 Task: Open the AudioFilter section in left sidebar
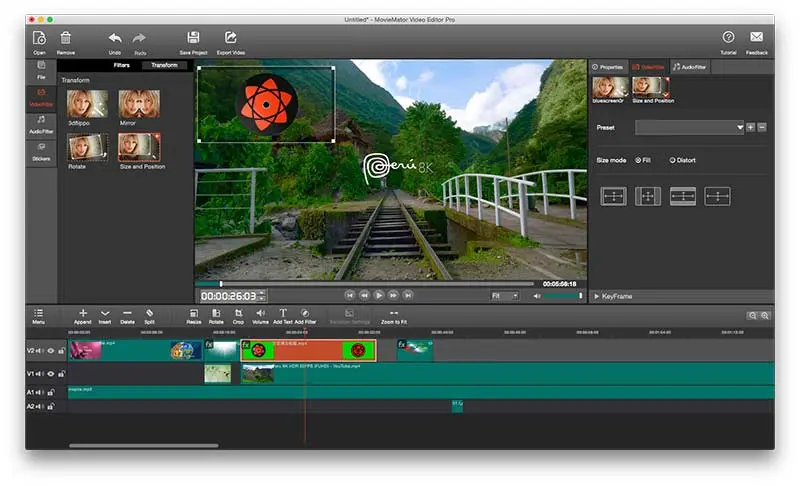(41, 124)
